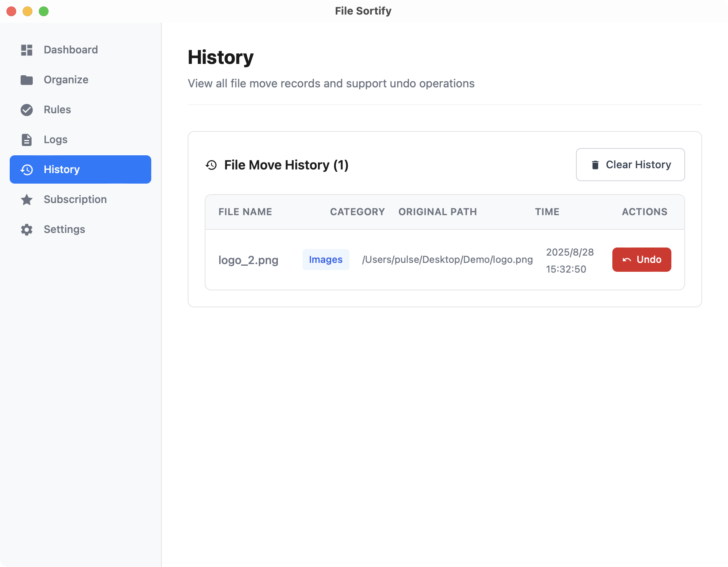Viewport: 728px width, 567px height.
Task: Click the trash icon in Clear History
Action: click(x=595, y=165)
